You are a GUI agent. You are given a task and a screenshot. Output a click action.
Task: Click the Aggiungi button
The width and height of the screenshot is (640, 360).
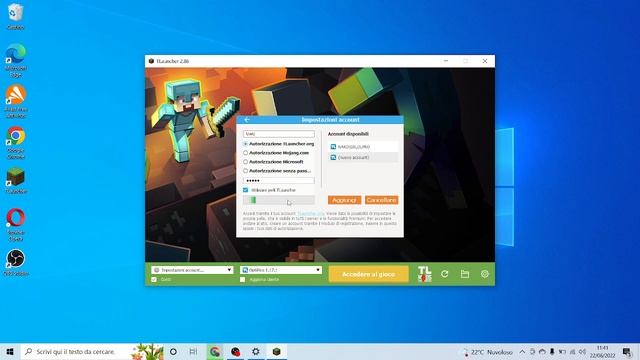pyautogui.click(x=344, y=200)
